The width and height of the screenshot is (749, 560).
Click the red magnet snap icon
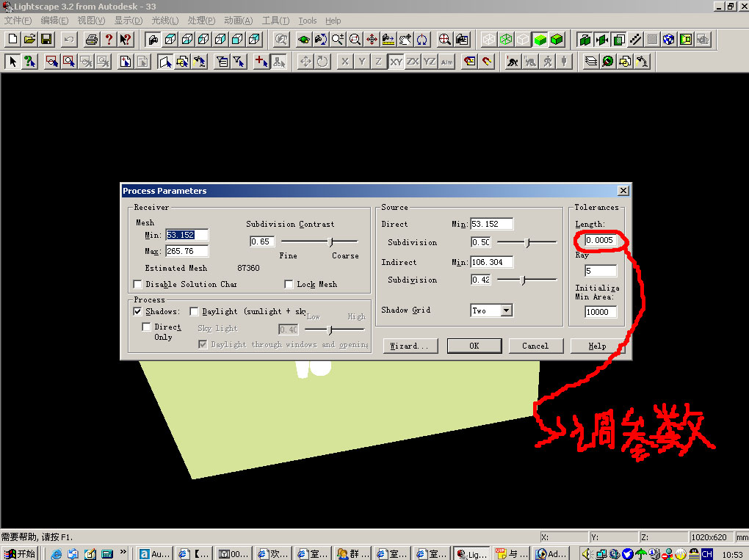[x=487, y=61]
